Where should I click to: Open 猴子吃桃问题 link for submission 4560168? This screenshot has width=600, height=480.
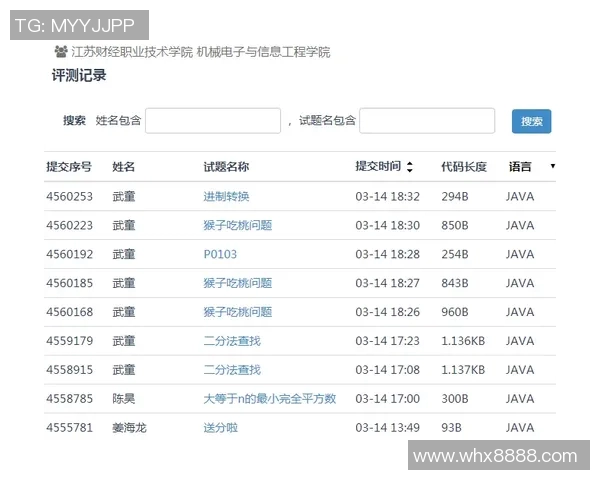(x=238, y=312)
